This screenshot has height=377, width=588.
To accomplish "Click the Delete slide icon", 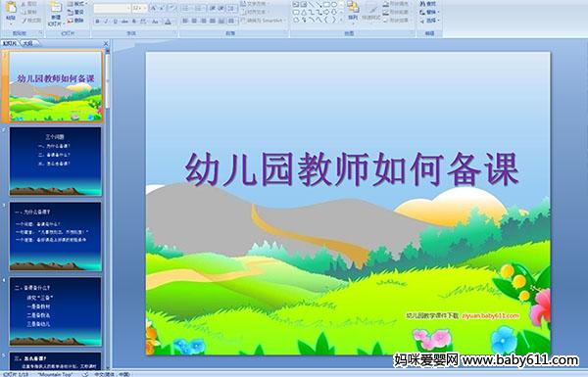I will click(75, 21).
